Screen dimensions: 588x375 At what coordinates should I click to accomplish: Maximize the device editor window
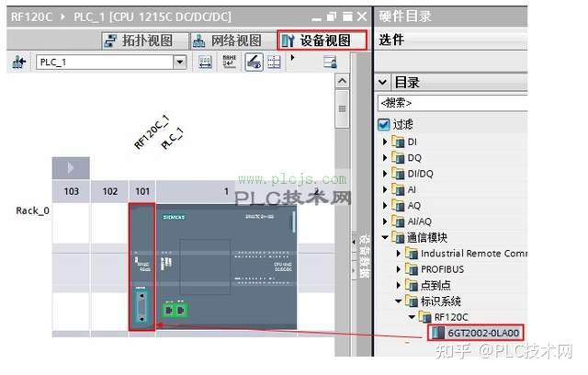[x=347, y=17]
